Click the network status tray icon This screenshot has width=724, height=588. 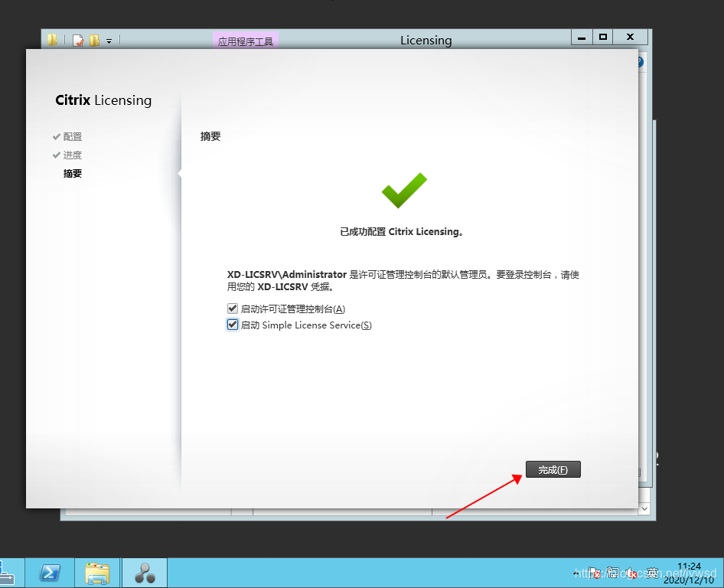612,572
